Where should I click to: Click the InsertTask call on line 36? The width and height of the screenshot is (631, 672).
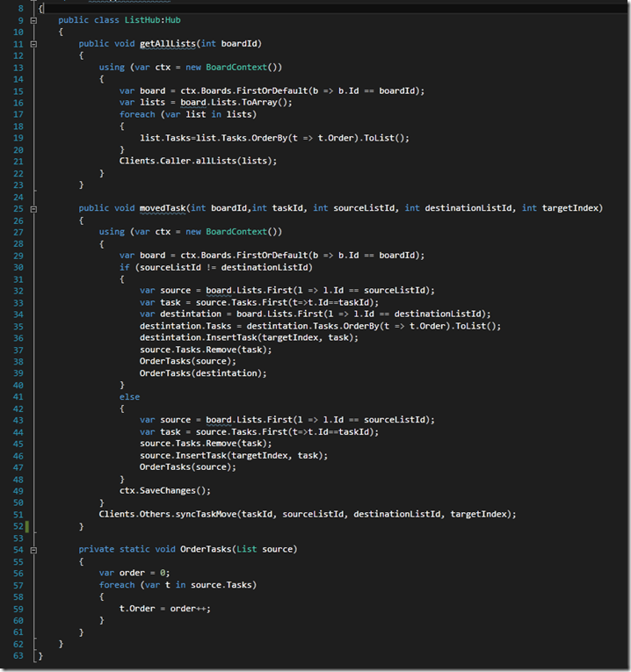point(231,337)
